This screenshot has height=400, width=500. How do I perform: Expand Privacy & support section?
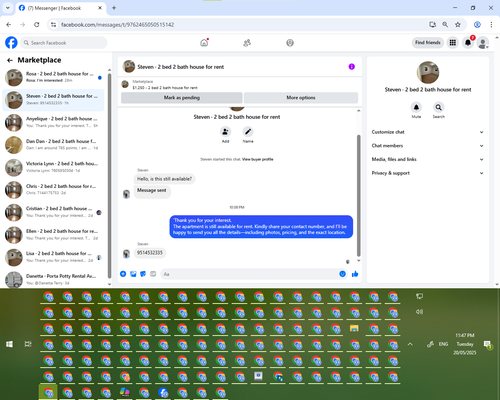coord(428,173)
